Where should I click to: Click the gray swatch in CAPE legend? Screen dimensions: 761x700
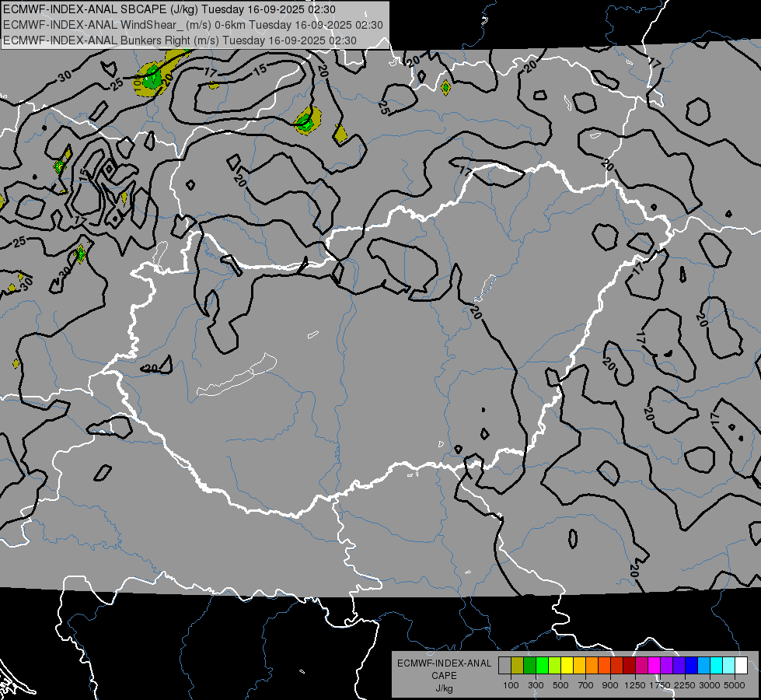pos(504,666)
